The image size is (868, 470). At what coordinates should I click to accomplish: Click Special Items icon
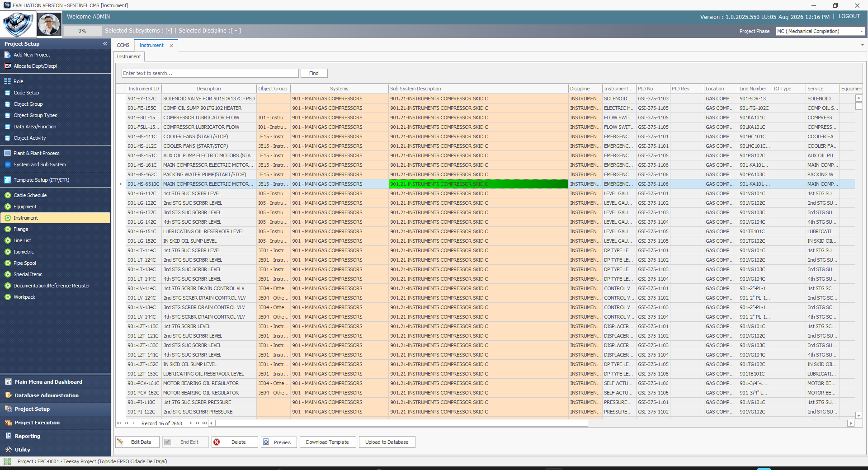(8, 274)
